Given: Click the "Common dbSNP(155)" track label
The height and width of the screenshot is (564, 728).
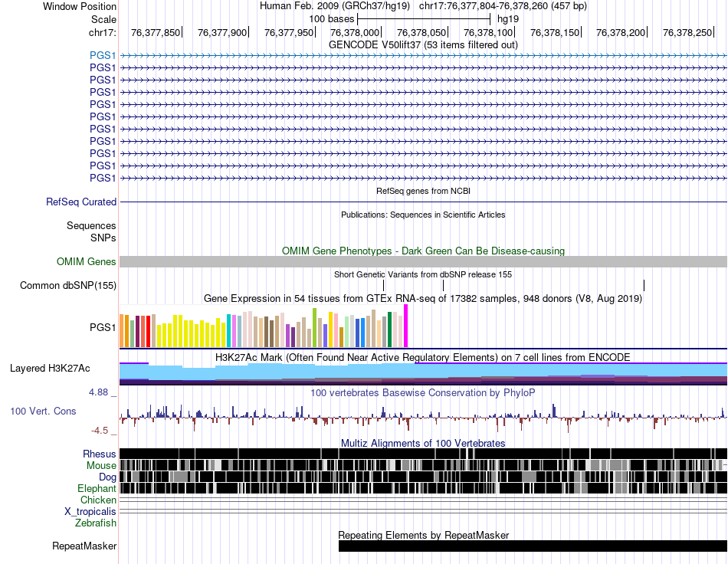Looking at the screenshot, I should 68,286.
